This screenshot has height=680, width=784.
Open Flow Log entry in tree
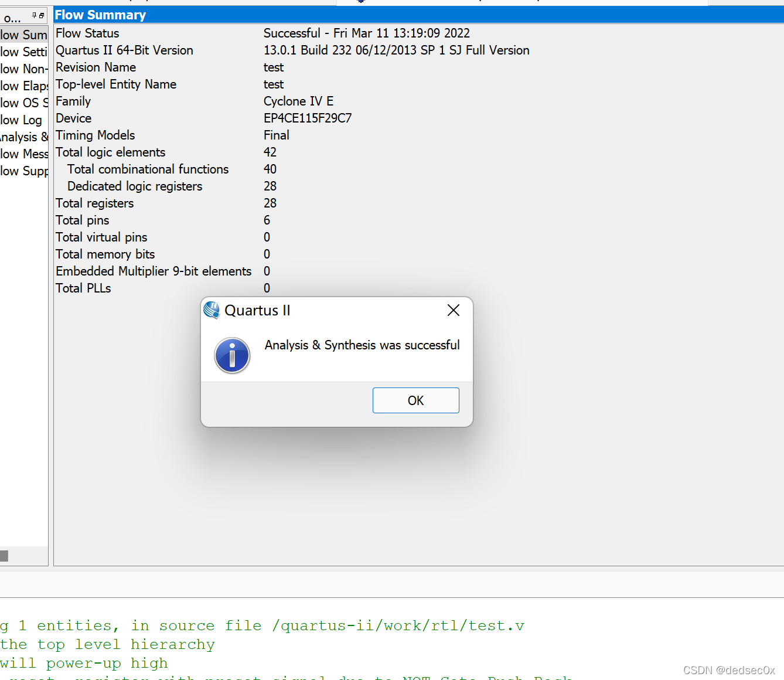point(22,120)
